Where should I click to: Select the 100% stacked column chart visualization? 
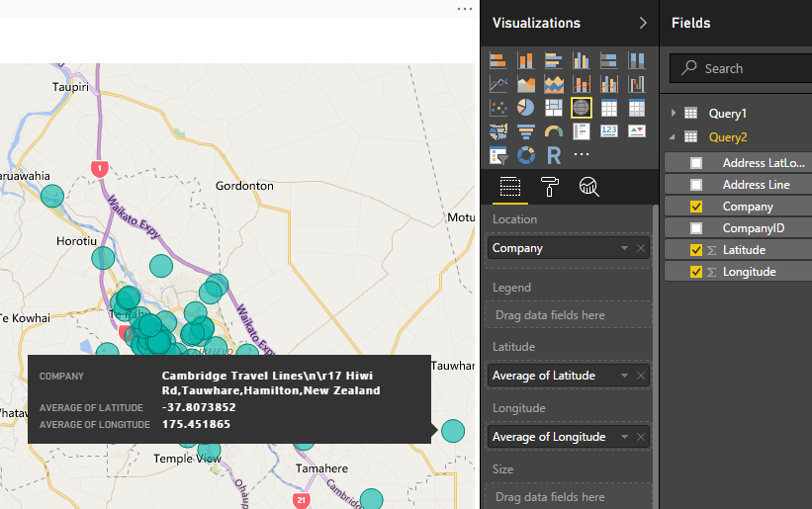(x=637, y=60)
